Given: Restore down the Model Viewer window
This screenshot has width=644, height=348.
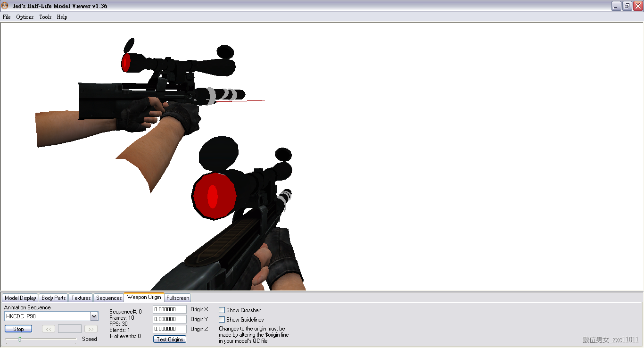Looking at the screenshot, I should click(x=627, y=6).
